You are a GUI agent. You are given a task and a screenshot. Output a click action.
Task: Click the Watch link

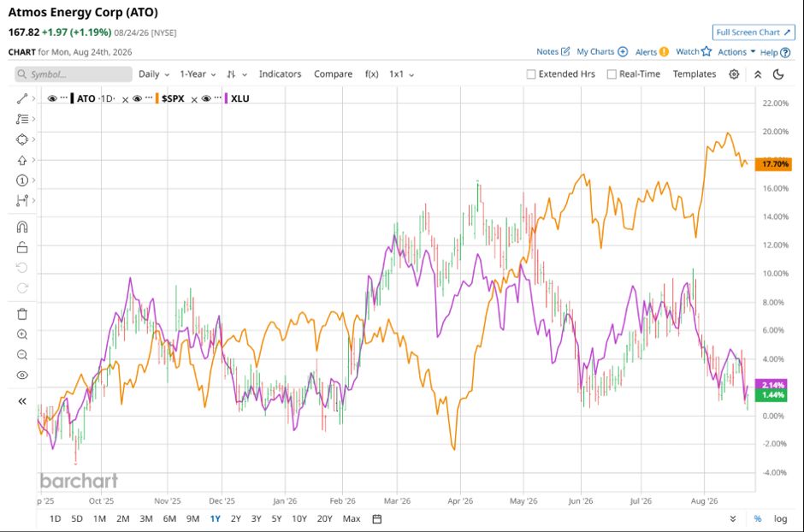(688, 52)
